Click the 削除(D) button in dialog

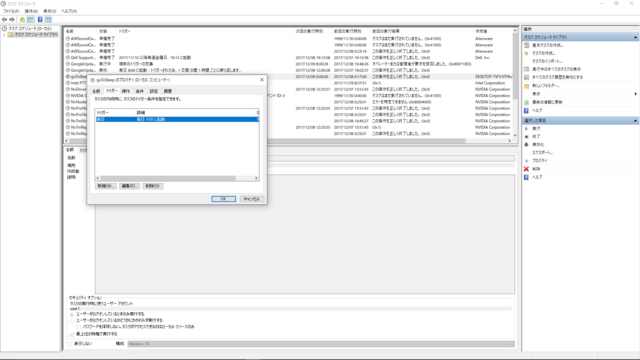(x=153, y=186)
